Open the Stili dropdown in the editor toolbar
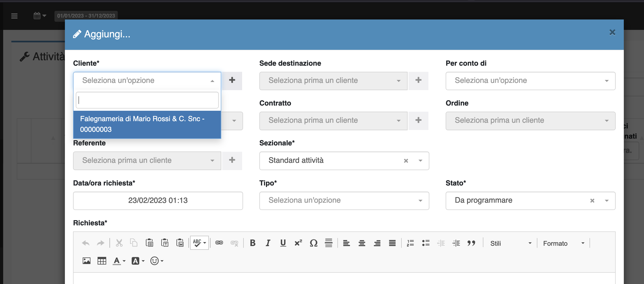 (510, 243)
